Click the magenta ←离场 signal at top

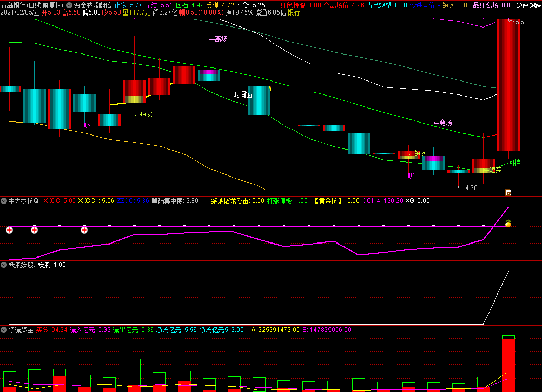coord(218,39)
